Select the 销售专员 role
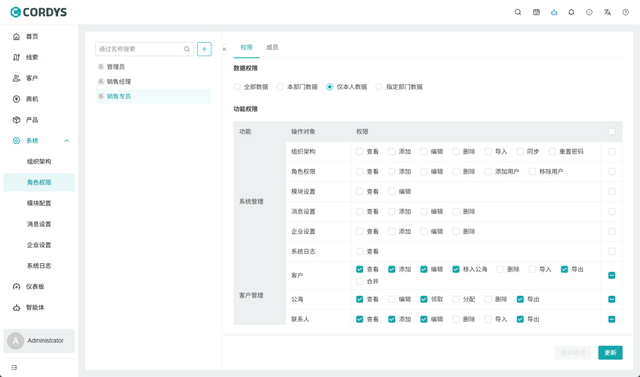This screenshot has width=640, height=377. pos(153,96)
